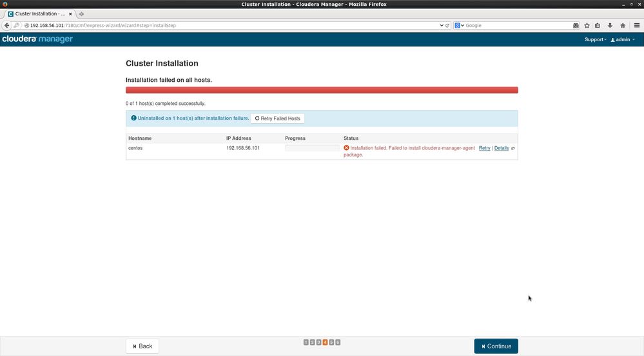
Task: Open the URL history dropdown arrow
Action: [442, 26]
